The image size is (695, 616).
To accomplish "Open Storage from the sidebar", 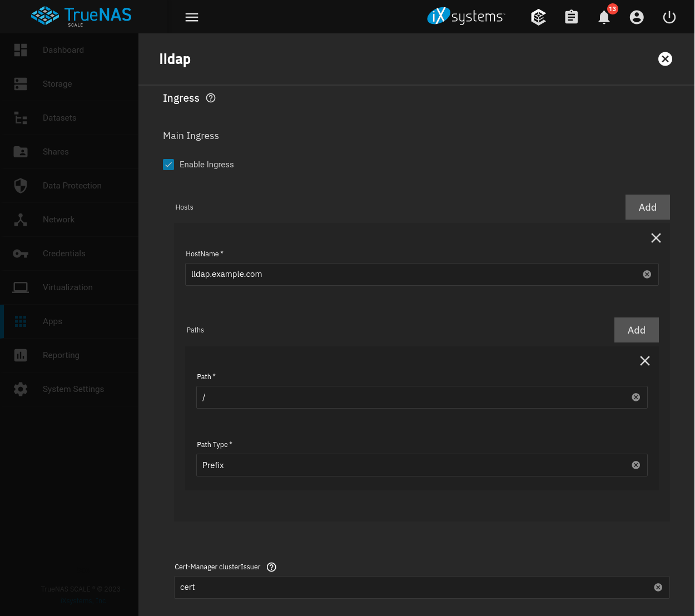I will click(57, 84).
